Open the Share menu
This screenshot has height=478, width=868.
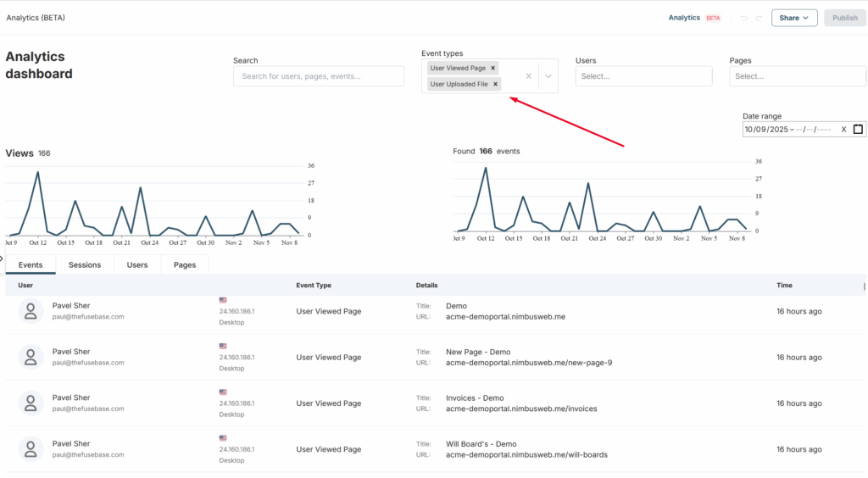click(x=793, y=18)
